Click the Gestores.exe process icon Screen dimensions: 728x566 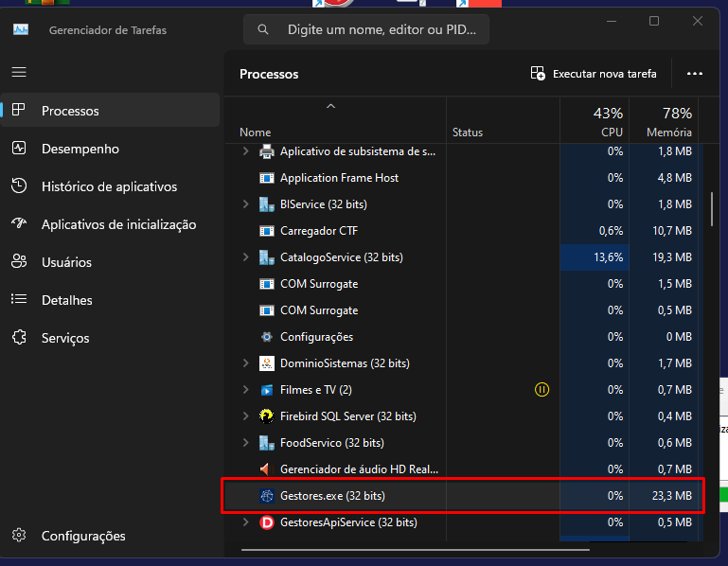pos(266,496)
